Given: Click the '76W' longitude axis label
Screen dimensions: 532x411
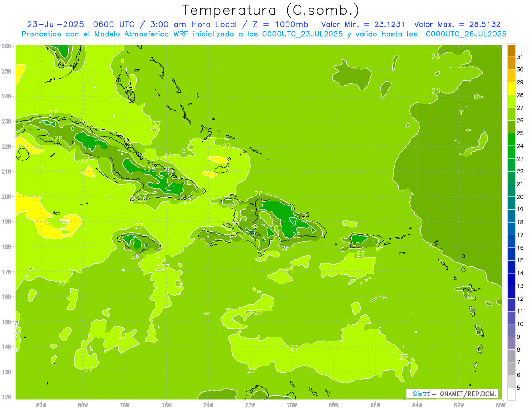Looking at the screenshot, I should point(167,405).
